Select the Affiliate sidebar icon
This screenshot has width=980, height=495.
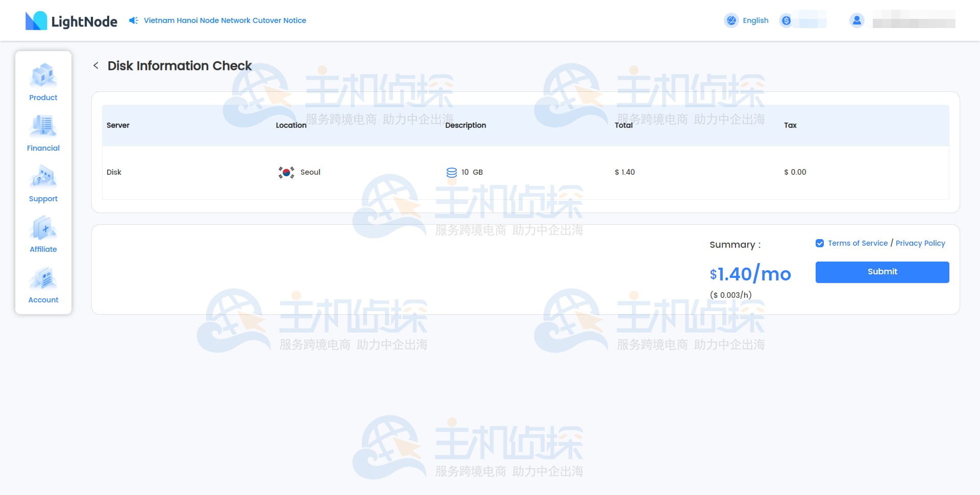(x=43, y=228)
